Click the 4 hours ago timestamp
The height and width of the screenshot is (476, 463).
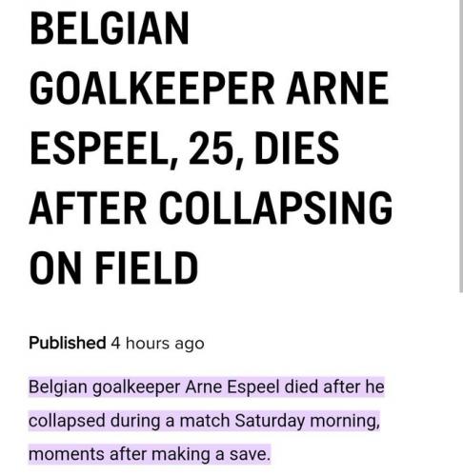click(x=157, y=344)
